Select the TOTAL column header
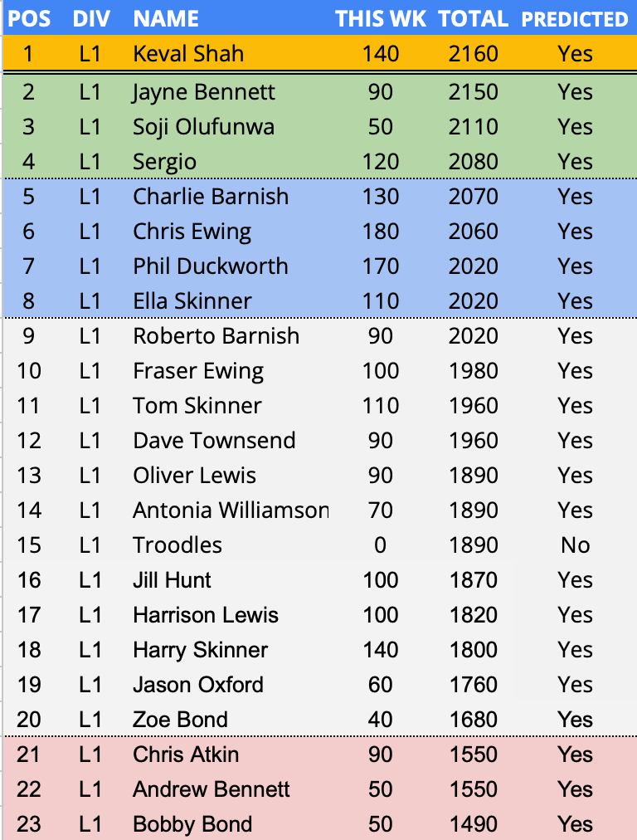 473,19
